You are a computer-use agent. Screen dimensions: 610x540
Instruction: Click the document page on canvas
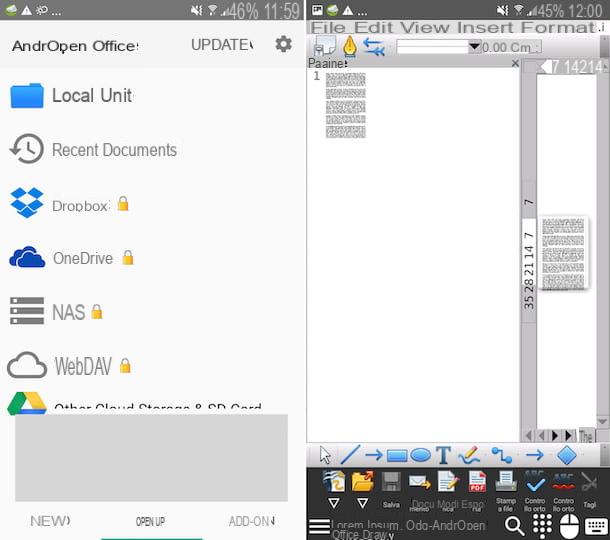click(563, 253)
